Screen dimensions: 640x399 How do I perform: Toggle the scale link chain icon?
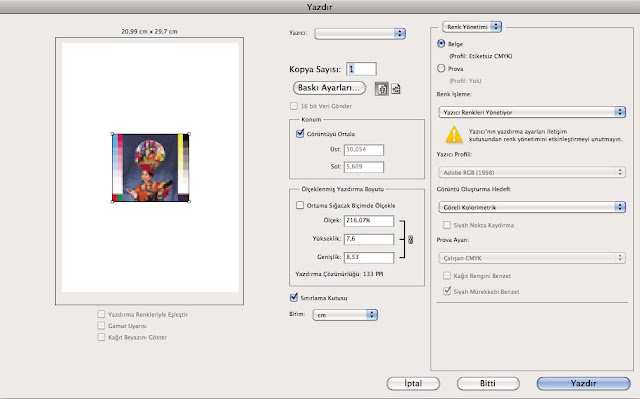point(410,239)
